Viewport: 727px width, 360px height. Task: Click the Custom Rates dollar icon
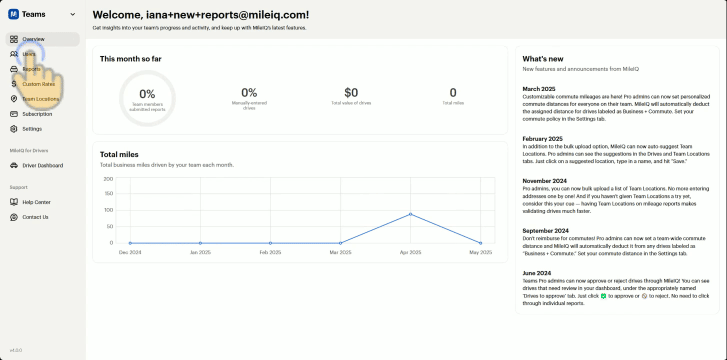[14, 84]
